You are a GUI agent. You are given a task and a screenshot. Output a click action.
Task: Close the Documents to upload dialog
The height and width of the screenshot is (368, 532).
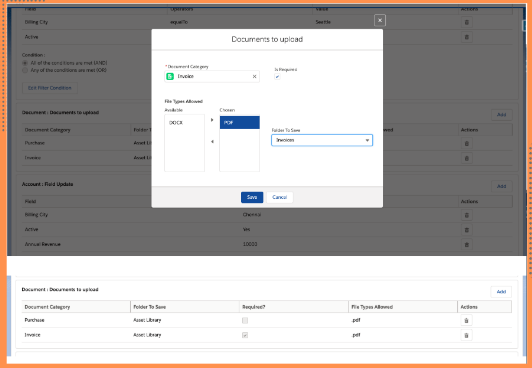coord(380,20)
